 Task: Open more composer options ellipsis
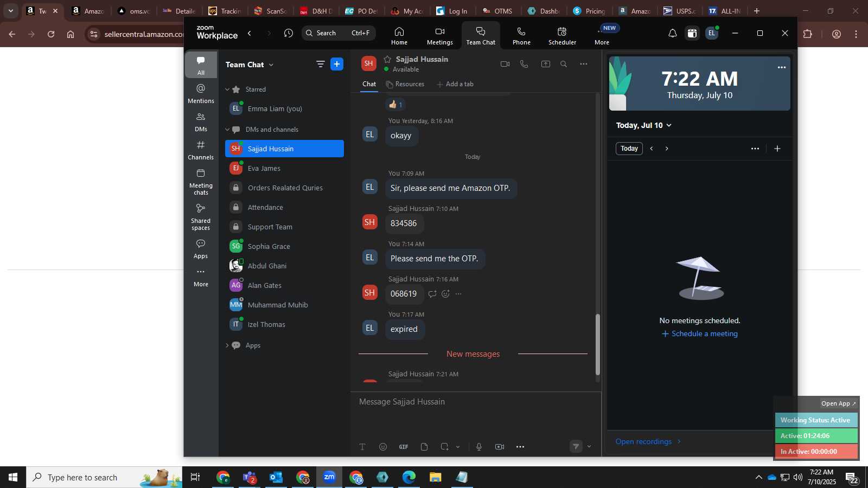pos(520,447)
